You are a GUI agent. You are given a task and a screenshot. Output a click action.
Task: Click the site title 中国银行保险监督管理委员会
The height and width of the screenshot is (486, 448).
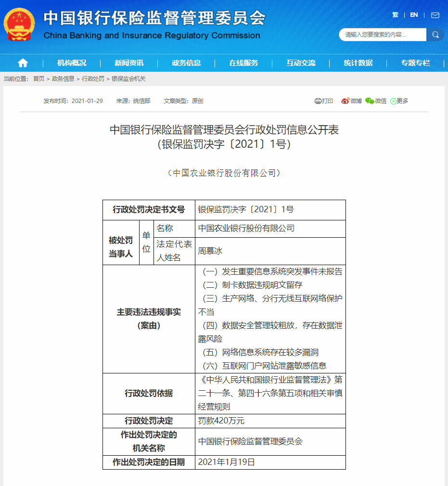[154, 18]
